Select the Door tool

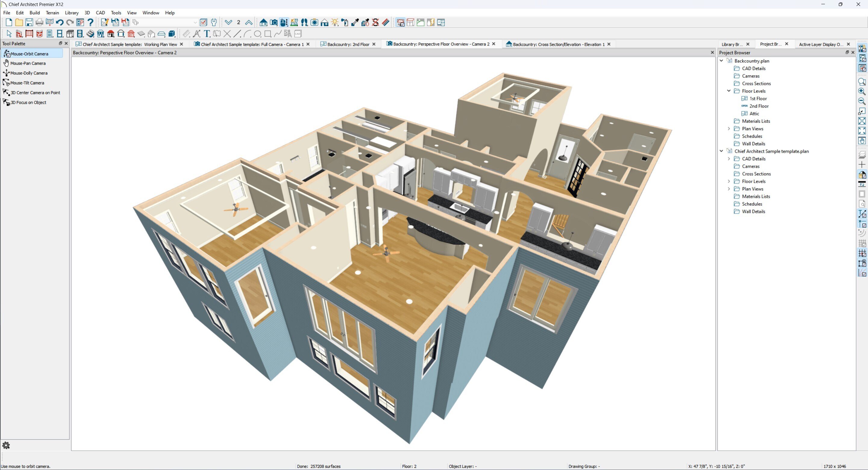click(x=49, y=33)
